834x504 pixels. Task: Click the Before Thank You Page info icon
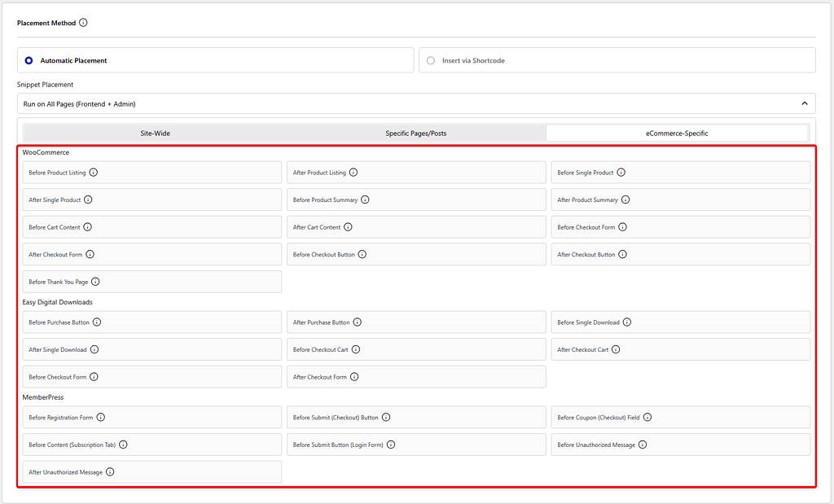96,281
